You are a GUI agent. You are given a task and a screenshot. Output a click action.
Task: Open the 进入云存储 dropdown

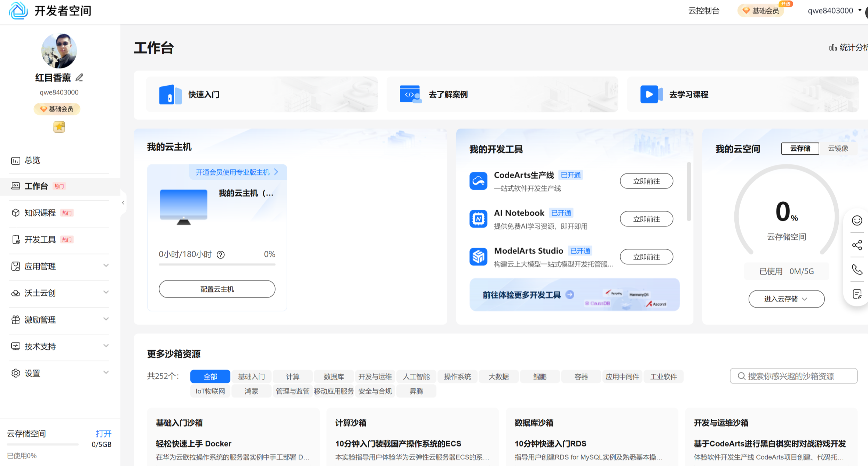[x=786, y=299]
